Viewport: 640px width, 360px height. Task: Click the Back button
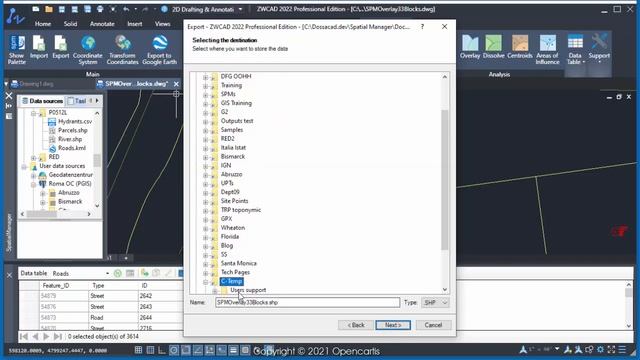[x=356, y=325]
